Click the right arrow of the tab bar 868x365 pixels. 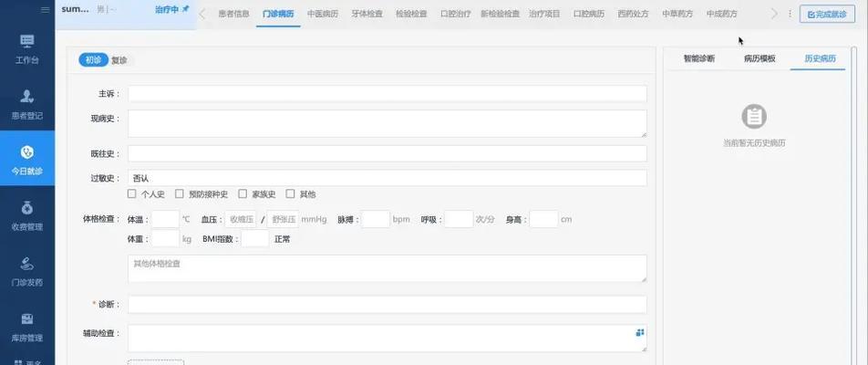tap(774, 15)
